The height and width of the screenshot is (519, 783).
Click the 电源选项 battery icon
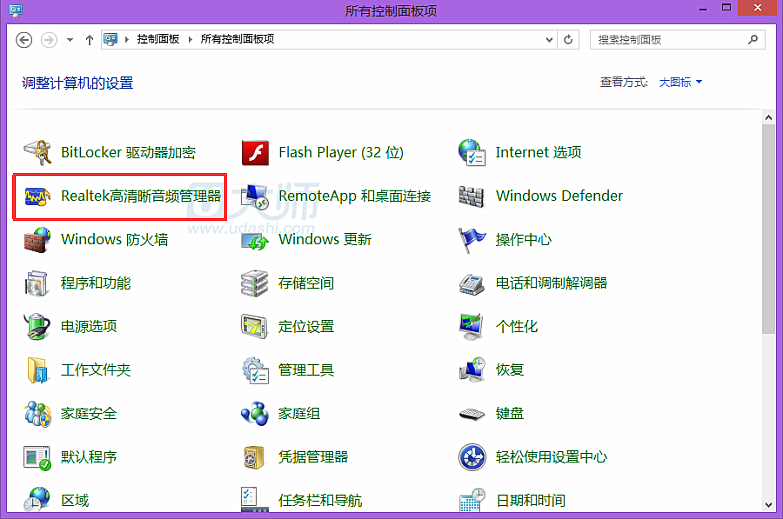pos(37,327)
